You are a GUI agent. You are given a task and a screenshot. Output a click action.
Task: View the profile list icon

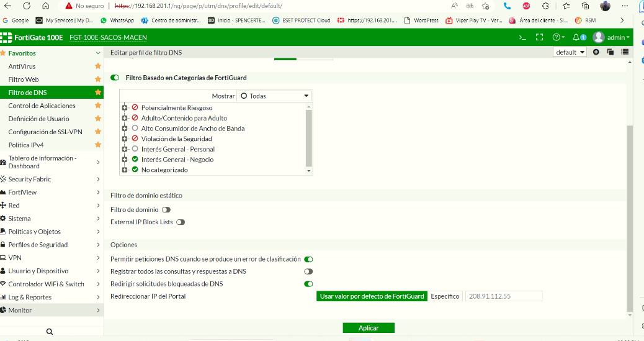point(625,52)
